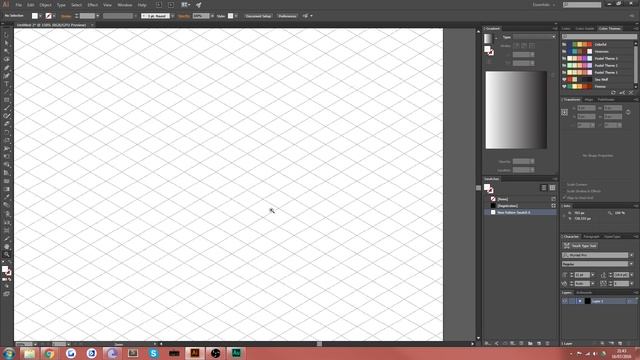The width and height of the screenshot is (640, 360).
Task: Click the Gradient Fill preview box
Action: pyautogui.click(x=488, y=38)
